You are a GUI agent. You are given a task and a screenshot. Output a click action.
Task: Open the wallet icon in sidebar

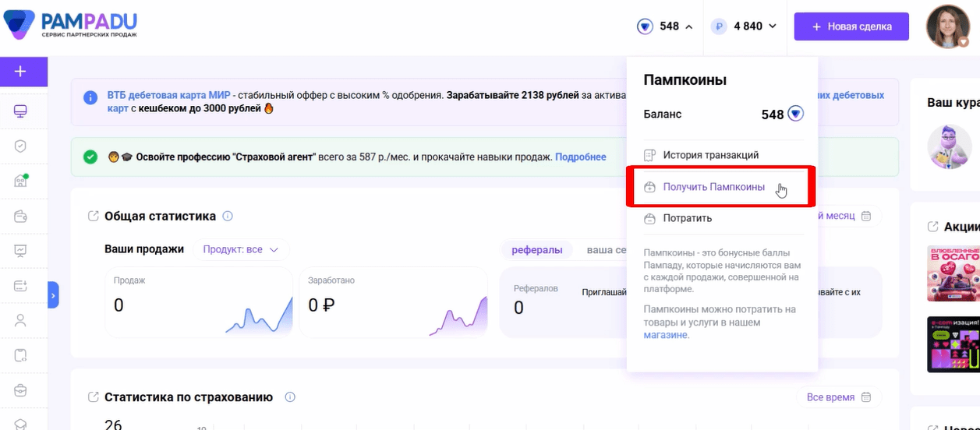pos(21,216)
